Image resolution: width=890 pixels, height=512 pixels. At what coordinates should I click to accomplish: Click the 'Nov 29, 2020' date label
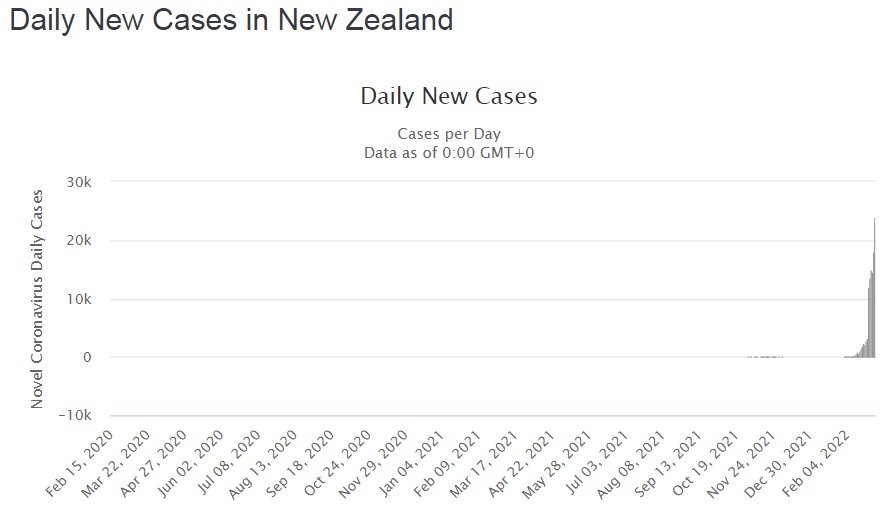373,464
